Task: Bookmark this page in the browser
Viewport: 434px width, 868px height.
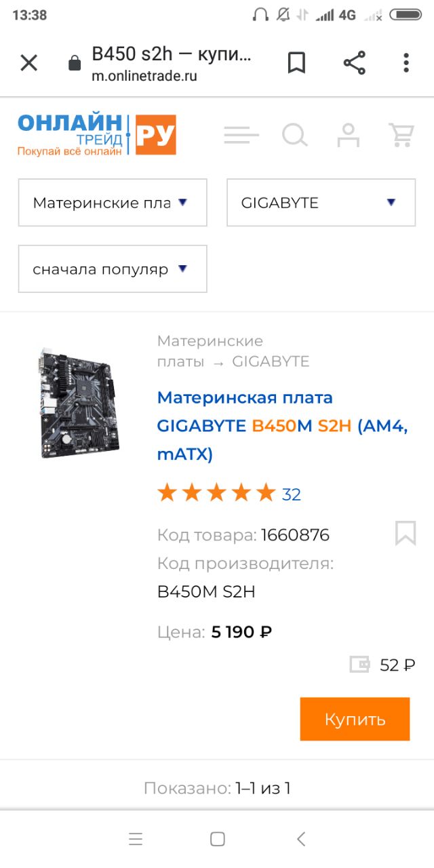Action: point(296,63)
